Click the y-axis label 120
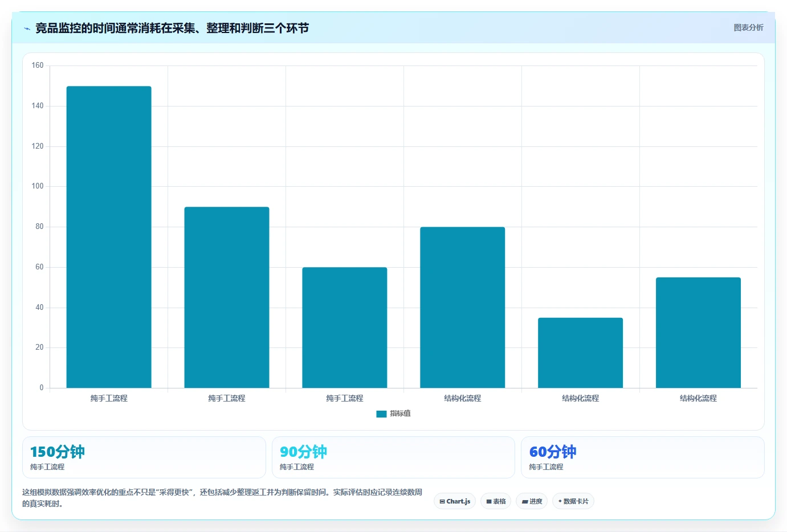 point(38,146)
